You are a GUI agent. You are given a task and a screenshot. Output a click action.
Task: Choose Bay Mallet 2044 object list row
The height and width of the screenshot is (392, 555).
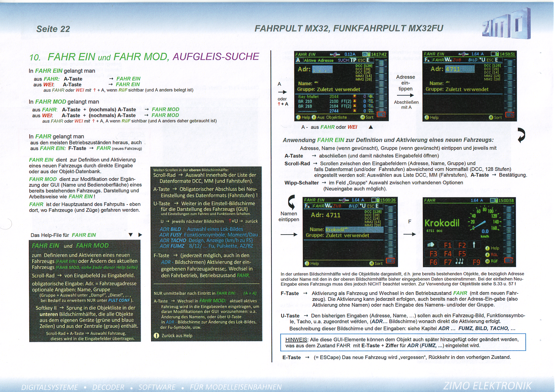(x=336, y=96)
